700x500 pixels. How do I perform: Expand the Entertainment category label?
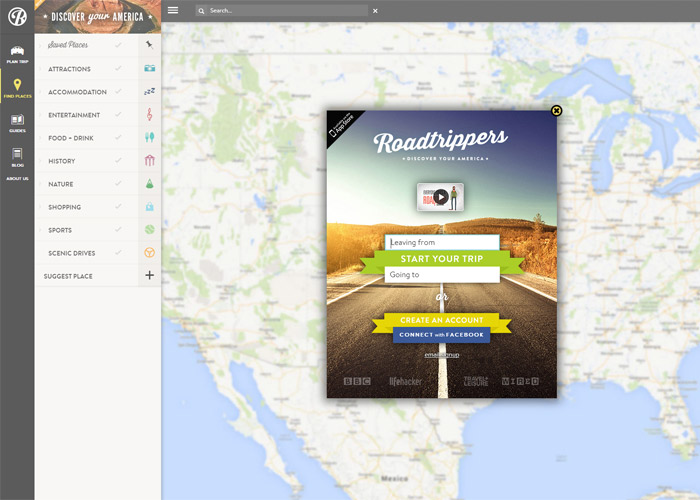click(74, 115)
